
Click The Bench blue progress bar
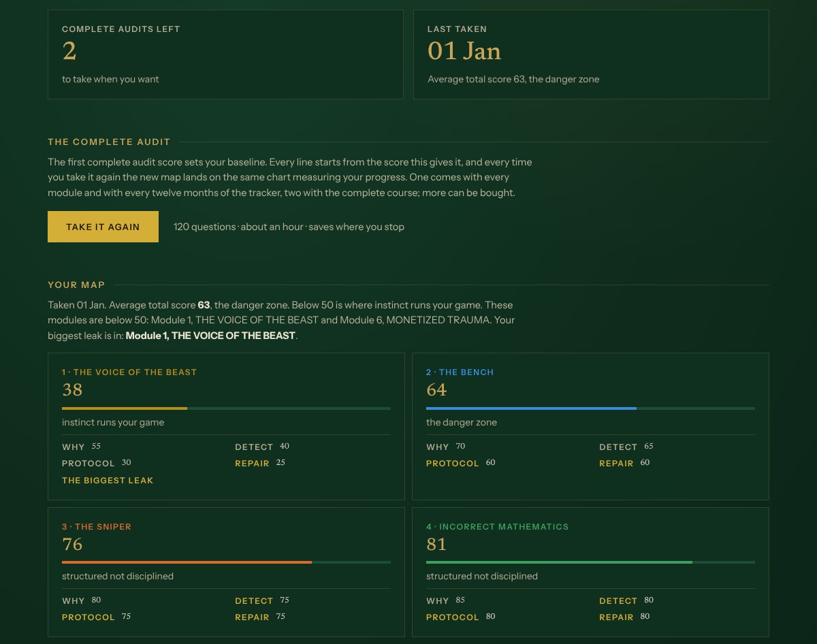point(590,408)
